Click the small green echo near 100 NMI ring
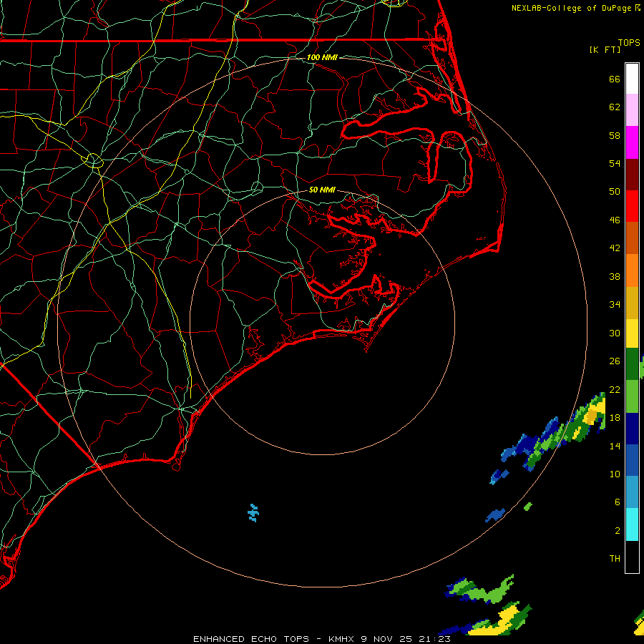Viewport: 644px width, 644px height. click(528, 507)
